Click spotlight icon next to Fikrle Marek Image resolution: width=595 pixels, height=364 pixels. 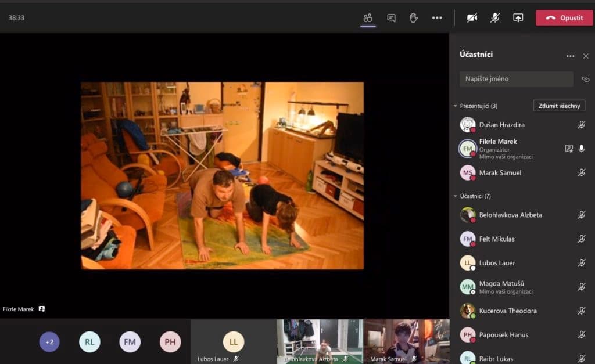coord(568,149)
